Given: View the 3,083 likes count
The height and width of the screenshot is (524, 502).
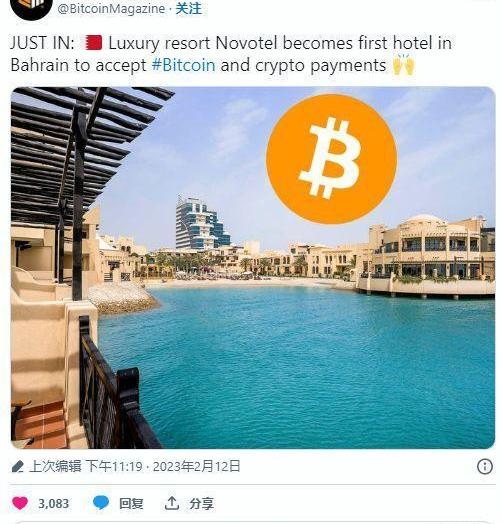Looking at the screenshot, I should point(53,504).
